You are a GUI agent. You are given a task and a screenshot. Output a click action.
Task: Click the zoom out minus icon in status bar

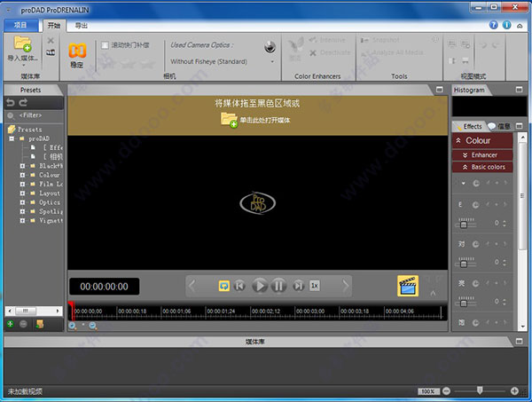pos(447,391)
